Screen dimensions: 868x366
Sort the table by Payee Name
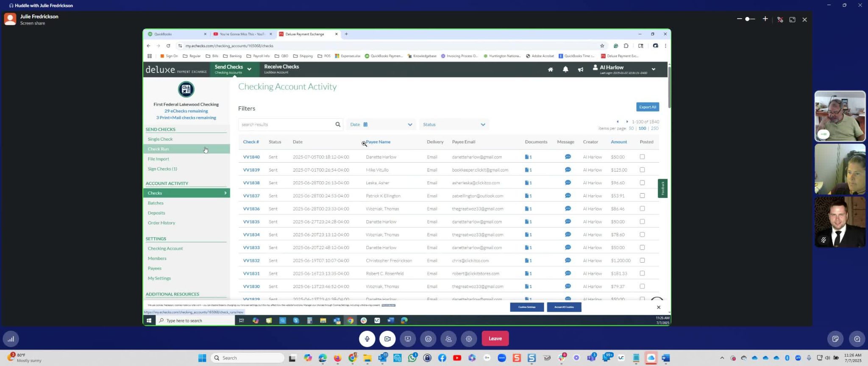[378, 142]
